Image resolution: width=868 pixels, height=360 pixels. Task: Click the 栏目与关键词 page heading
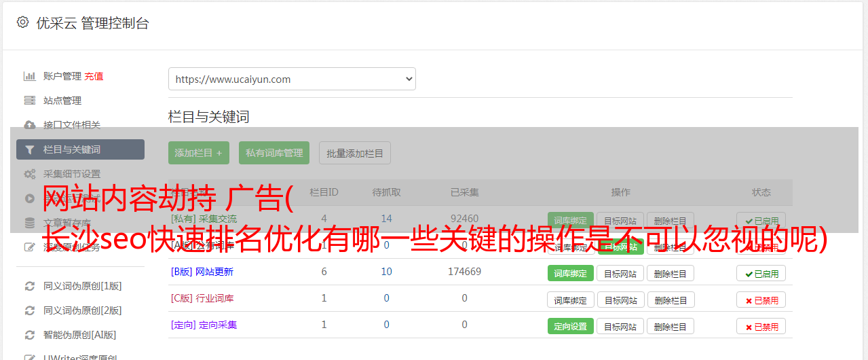tap(209, 117)
